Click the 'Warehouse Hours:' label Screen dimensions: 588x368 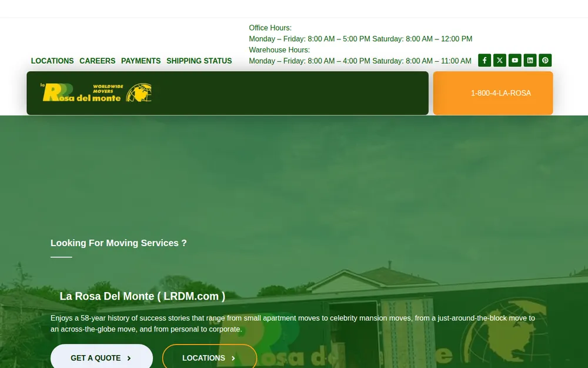[279, 50]
